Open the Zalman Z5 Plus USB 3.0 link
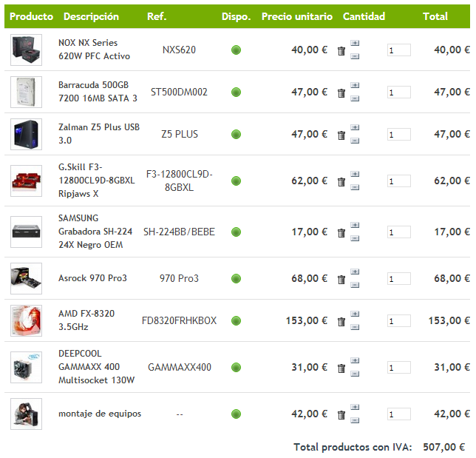The height and width of the screenshot is (458, 476). pyautogui.click(x=98, y=134)
